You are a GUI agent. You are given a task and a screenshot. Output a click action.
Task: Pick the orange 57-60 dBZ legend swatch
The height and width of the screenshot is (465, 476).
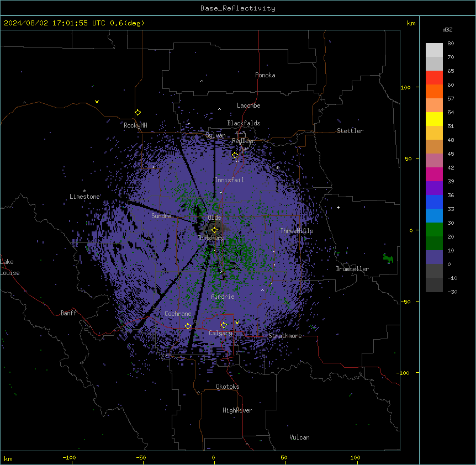434,91
